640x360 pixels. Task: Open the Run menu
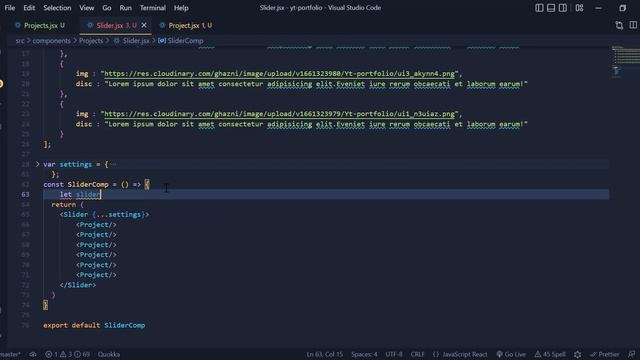click(126, 8)
